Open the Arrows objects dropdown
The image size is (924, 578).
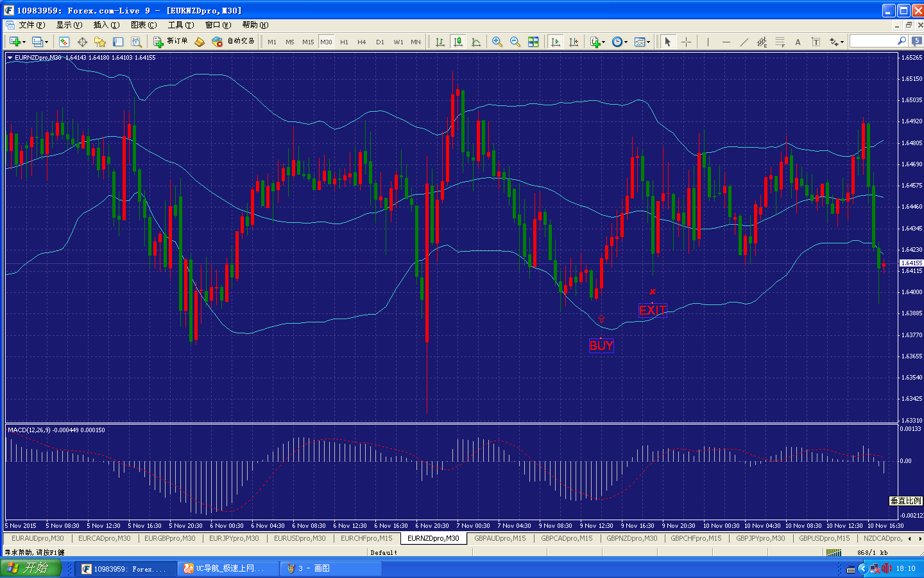pos(836,42)
